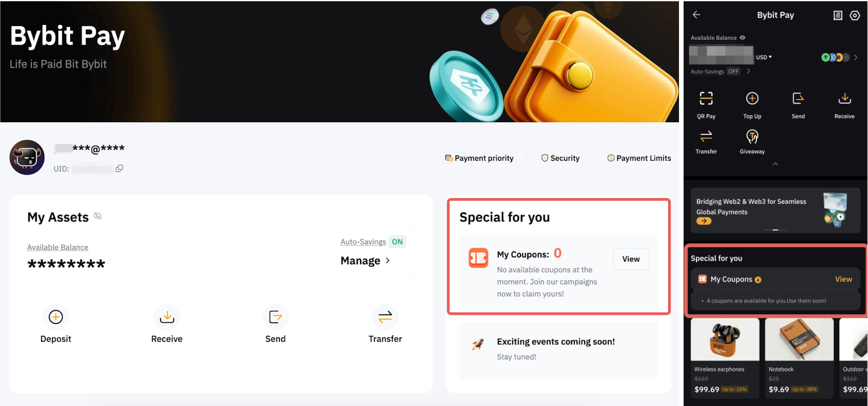Open mobile Bybit Pay settings gear

pos(855,15)
